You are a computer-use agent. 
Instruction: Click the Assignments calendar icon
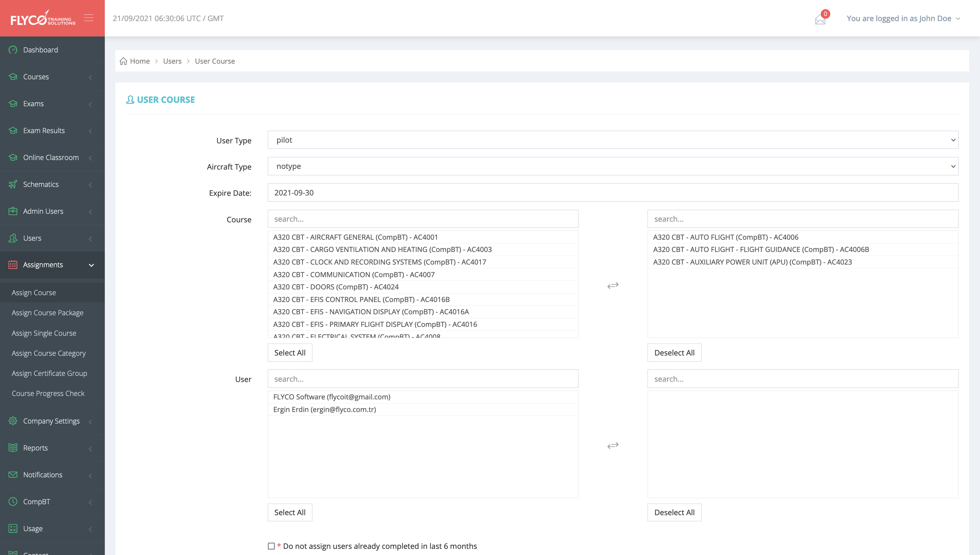[13, 265]
